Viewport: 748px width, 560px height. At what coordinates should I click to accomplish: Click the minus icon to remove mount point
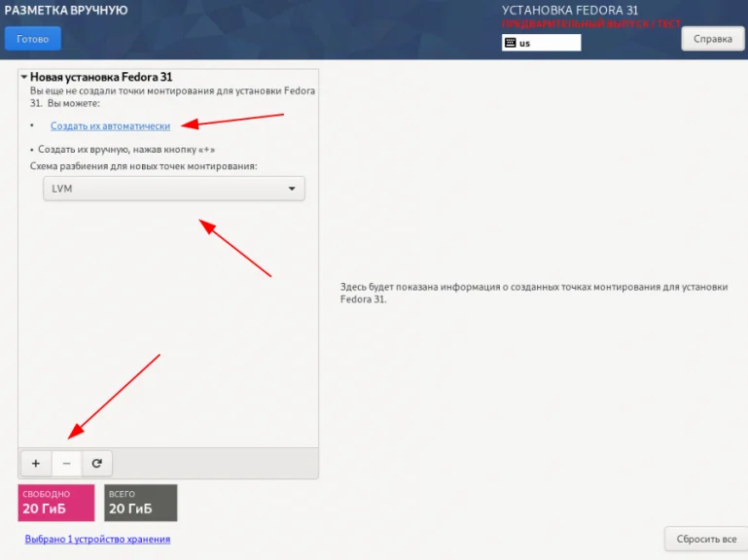(66, 463)
